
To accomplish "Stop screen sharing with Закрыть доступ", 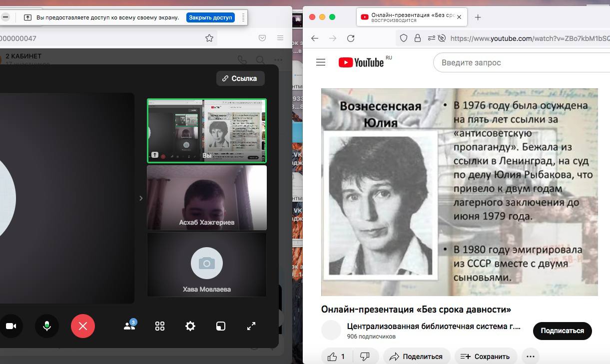I will click(x=210, y=17).
